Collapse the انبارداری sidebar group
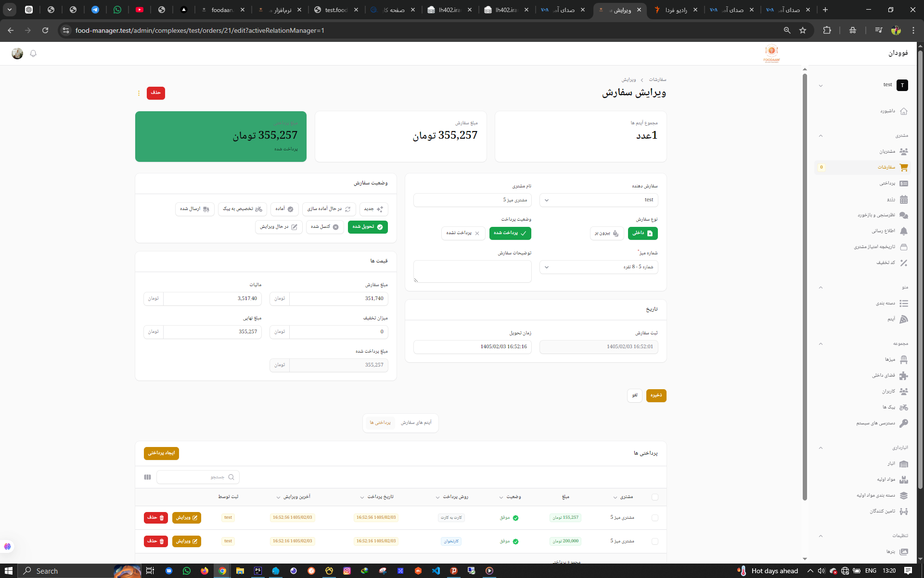The height and width of the screenshot is (578, 924). coord(821,448)
